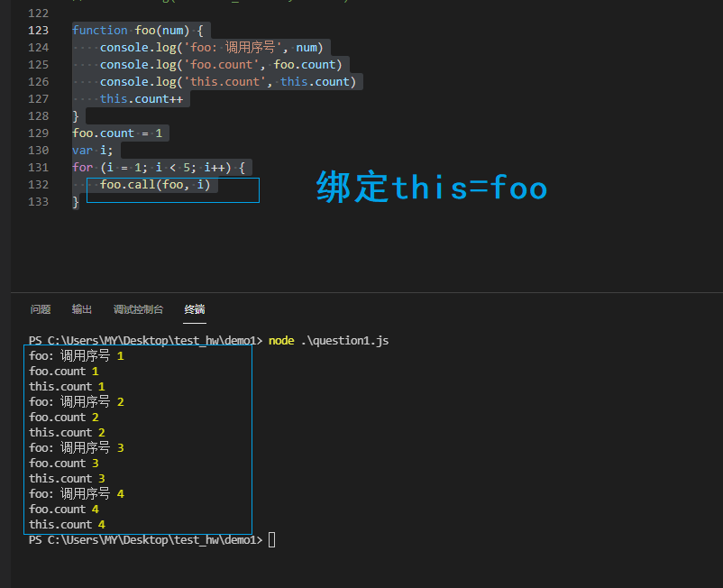The width and height of the screenshot is (723, 588).
Task: Place cursor on 'function foo(num) {' line
Action: 137,31
